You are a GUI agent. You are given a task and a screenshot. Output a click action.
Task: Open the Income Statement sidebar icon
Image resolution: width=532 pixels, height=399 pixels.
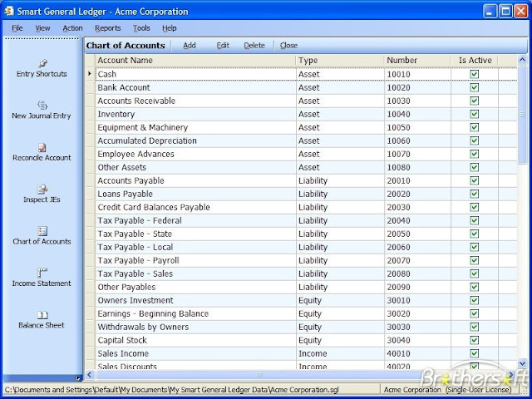[42, 273]
